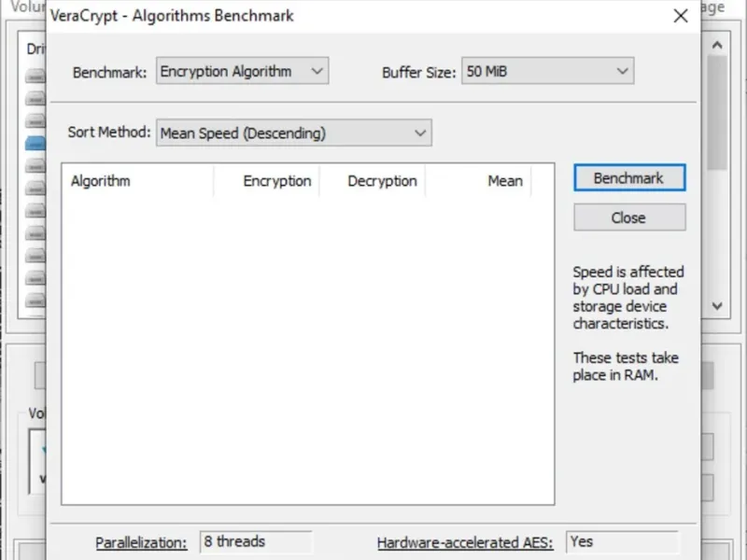Open the Benchmark type dropdown
This screenshot has width=747, height=560.
click(x=242, y=71)
